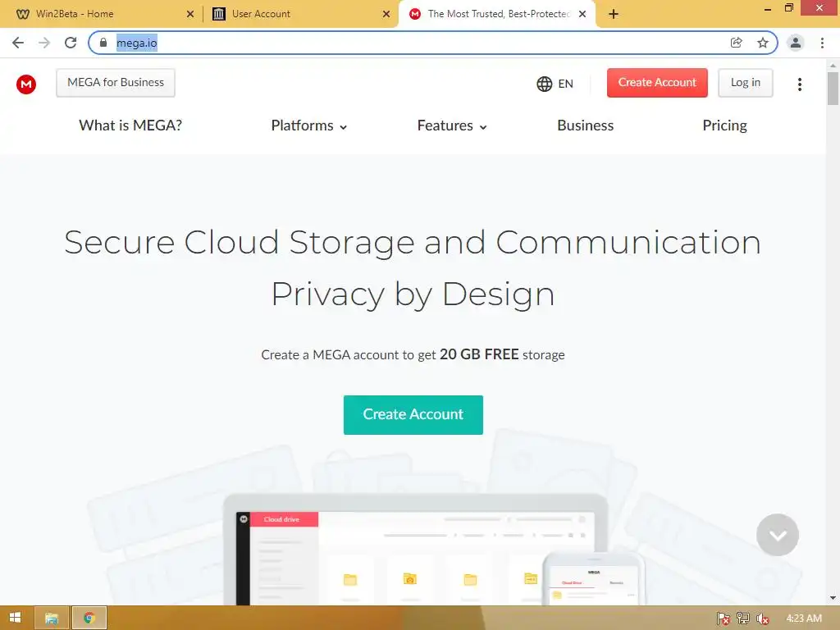Open File Explorer from the taskbar
The height and width of the screenshot is (630, 840).
coord(52,618)
